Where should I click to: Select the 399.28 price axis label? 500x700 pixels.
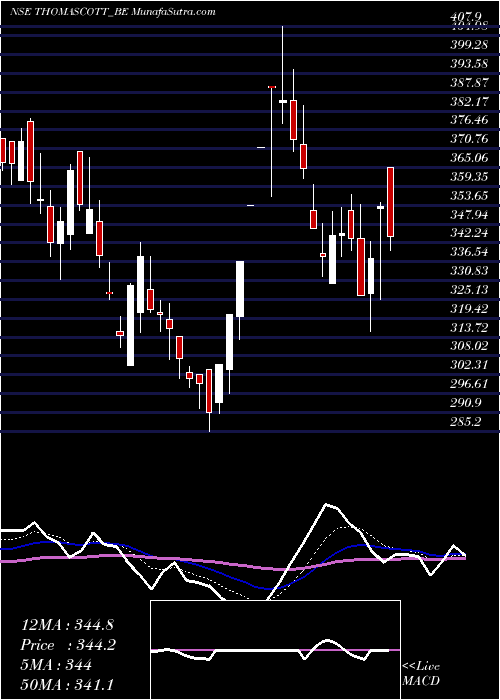pyautogui.click(x=469, y=46)
